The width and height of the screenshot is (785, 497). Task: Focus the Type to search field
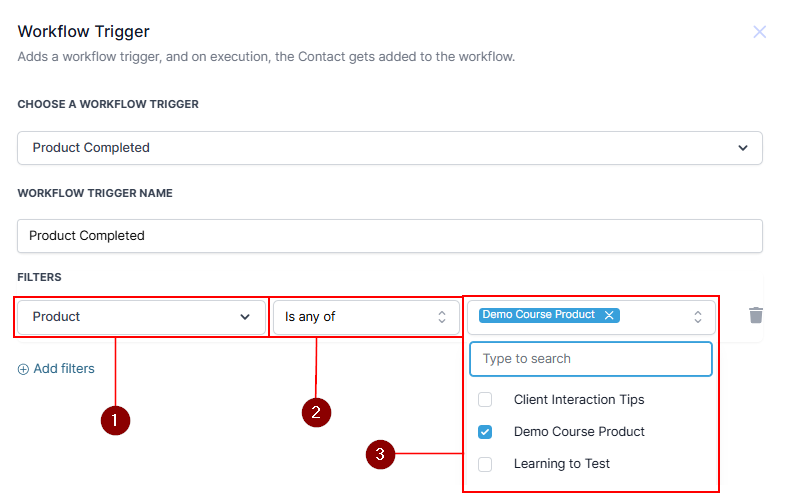point(590,359)
